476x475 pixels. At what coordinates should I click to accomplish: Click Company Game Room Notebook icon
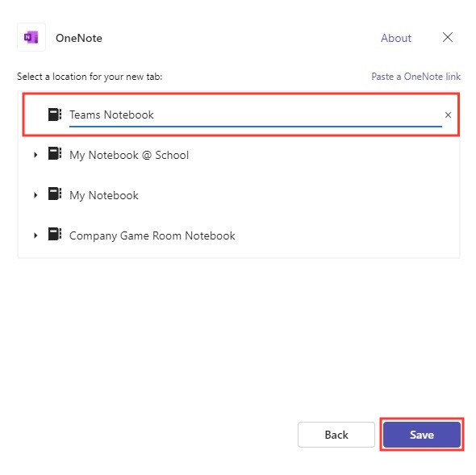tap(55, 234)
